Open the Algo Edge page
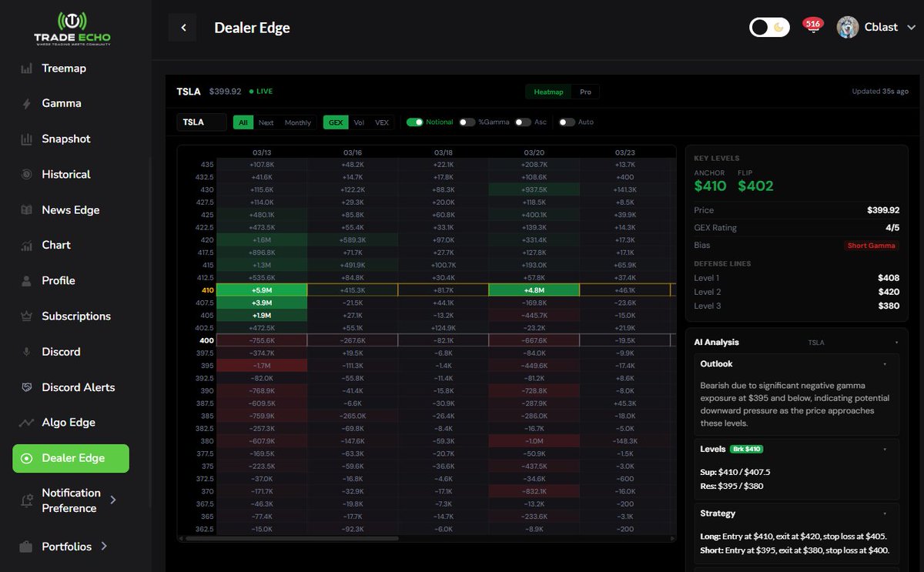The image size is (924, 572). pyautogui.click(x=69, y=423)
